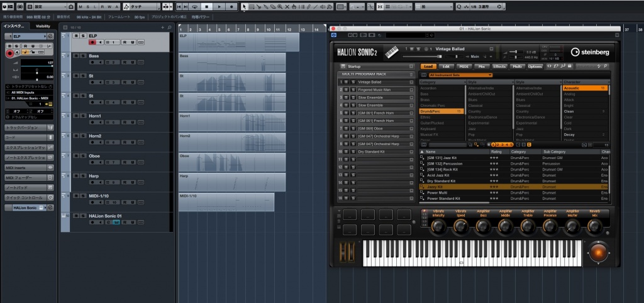Go to the previous marker

[179, 6]
